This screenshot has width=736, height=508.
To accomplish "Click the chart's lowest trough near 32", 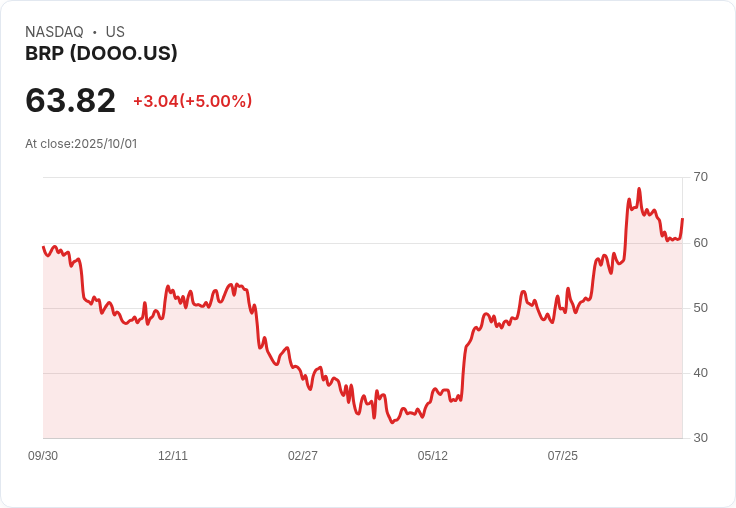I will click(x=392, y=422).
